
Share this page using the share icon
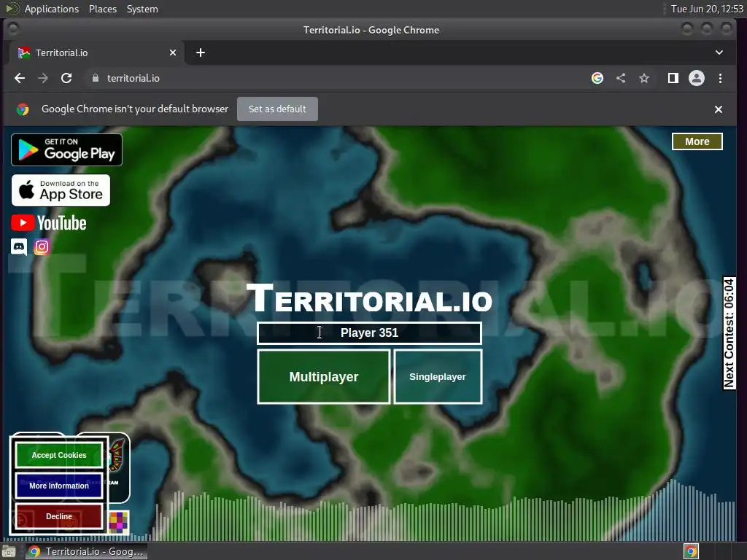click(x=621, y=78)
